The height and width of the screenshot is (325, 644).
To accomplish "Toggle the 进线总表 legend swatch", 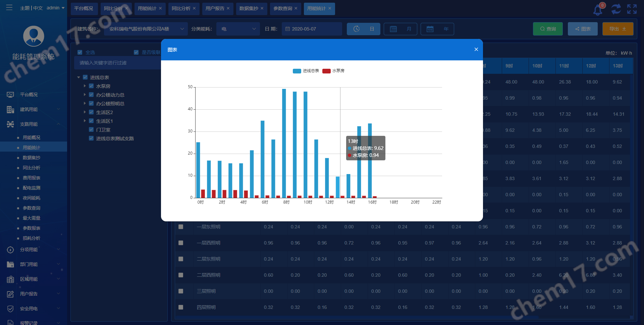I will (297, 71).
